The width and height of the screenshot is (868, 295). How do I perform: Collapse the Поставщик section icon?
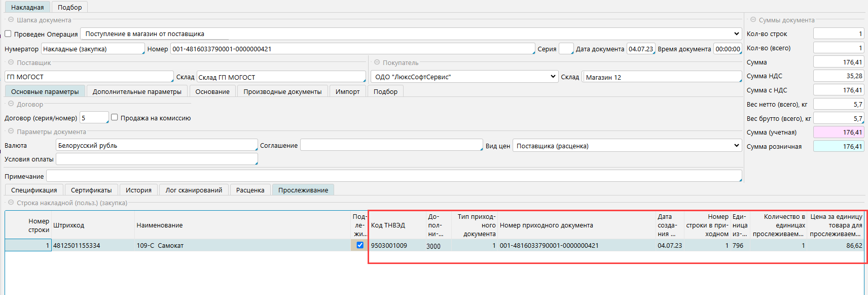click(x=11, y=62)
